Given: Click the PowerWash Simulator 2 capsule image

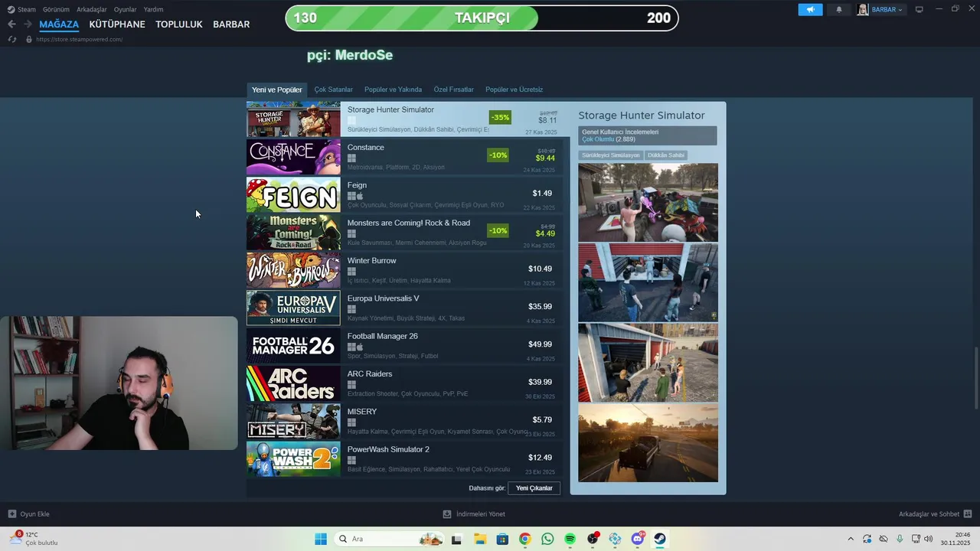Looking at the screenshot, I should coord(293,458).
